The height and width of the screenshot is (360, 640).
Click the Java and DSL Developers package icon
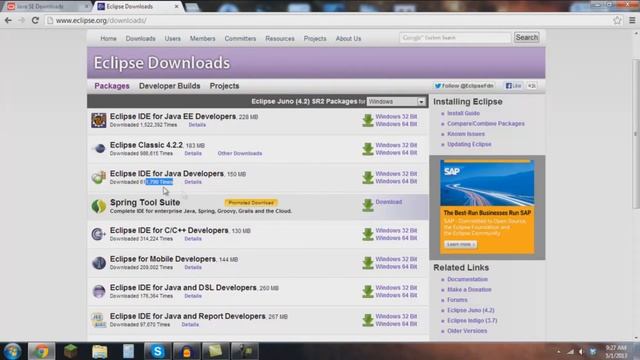pyautogui.click(x=99, y=291)
